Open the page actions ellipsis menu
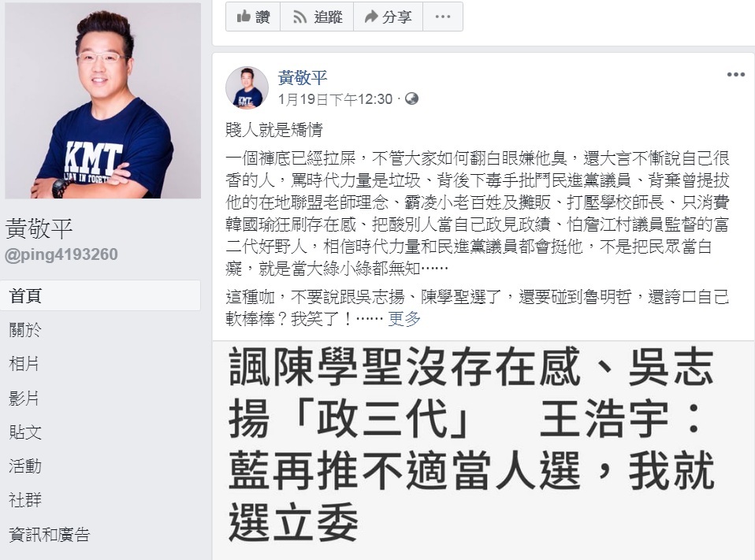This screenshot has width=755, height=560. [x=443, y=17]
